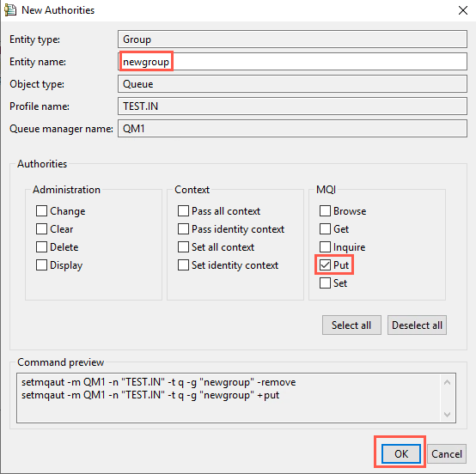The width and height of the screenshot is (476, 474).
Task: Click the Object type field showing Queue
Action: click(x=292, y=84)
